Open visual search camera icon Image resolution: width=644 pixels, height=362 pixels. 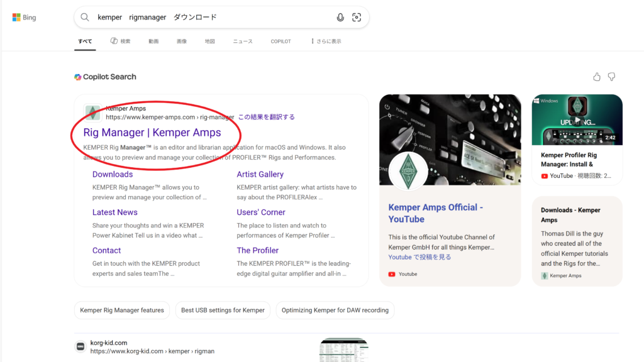(x=357, y=18)
